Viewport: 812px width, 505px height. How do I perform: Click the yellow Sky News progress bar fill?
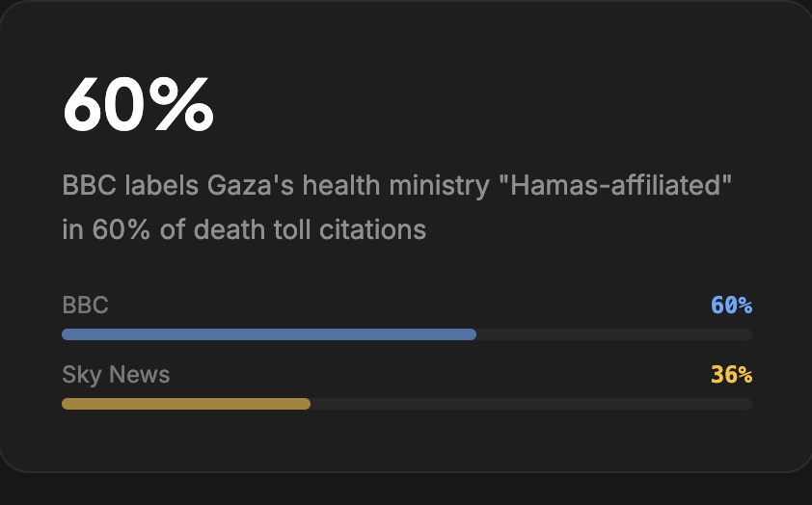185,404
